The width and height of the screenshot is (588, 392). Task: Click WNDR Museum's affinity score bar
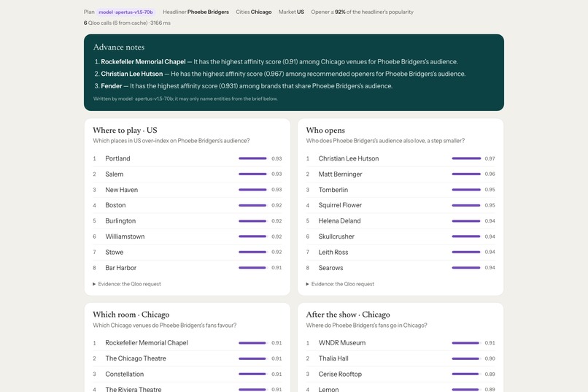point(466,343)
